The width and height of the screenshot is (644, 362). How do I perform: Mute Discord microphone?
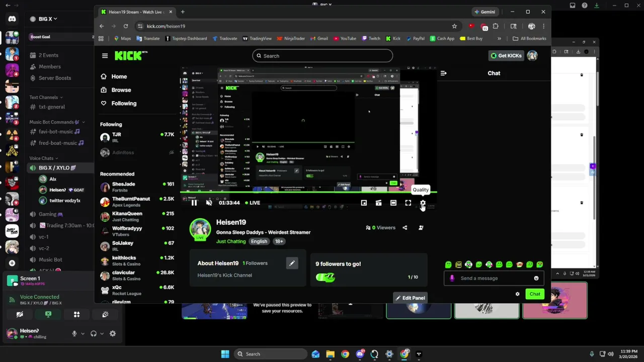coord(74,333)
